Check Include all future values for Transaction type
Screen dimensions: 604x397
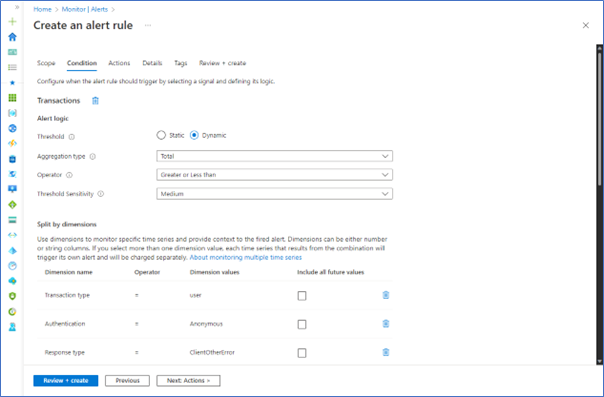pos(302,296)
